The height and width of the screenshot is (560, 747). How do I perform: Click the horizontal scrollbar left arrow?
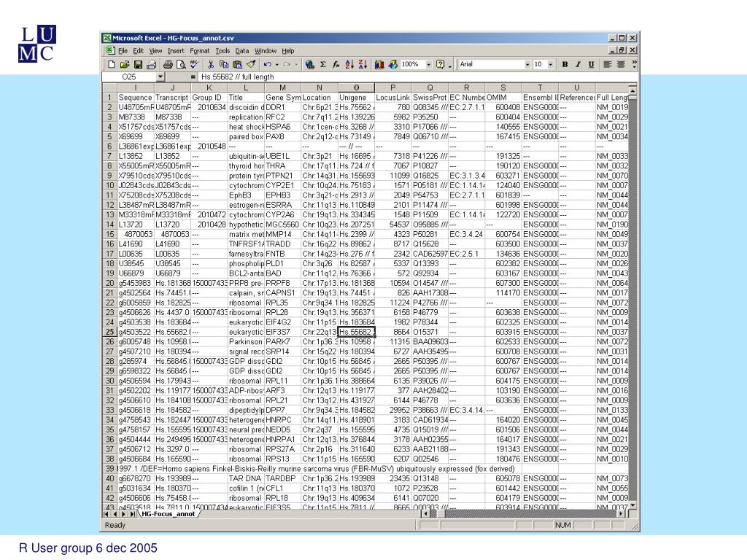(425, 514)
